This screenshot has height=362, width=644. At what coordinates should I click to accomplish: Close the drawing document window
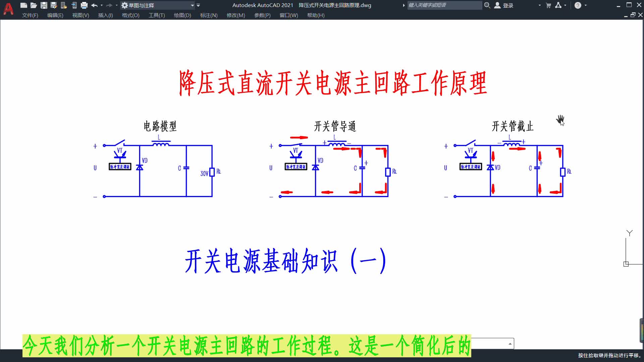[640, 15]
